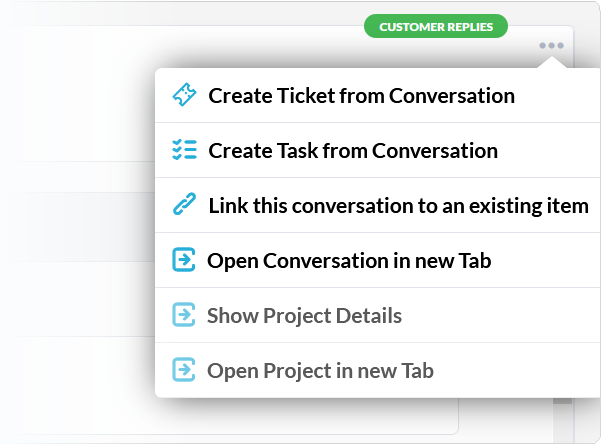The image size is (601, 444).
Task: Click the icon beside Open Project in new Tab
Action: click(184, 369)
